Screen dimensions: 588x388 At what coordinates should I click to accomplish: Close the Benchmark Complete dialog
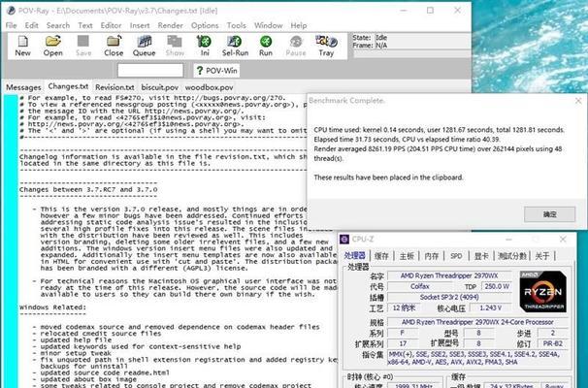point(578,101)
